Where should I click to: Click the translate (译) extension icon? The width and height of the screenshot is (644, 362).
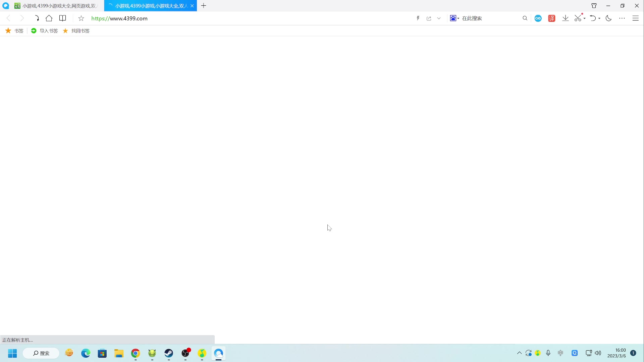coord(552,18)
